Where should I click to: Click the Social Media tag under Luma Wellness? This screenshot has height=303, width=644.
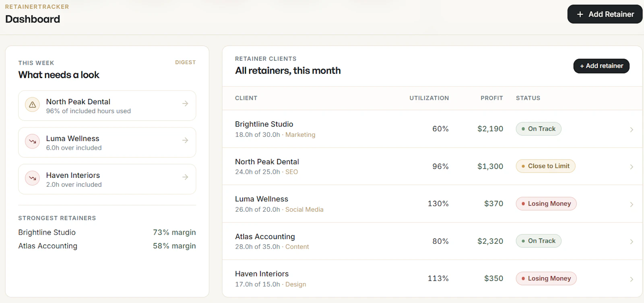(304, 210)
